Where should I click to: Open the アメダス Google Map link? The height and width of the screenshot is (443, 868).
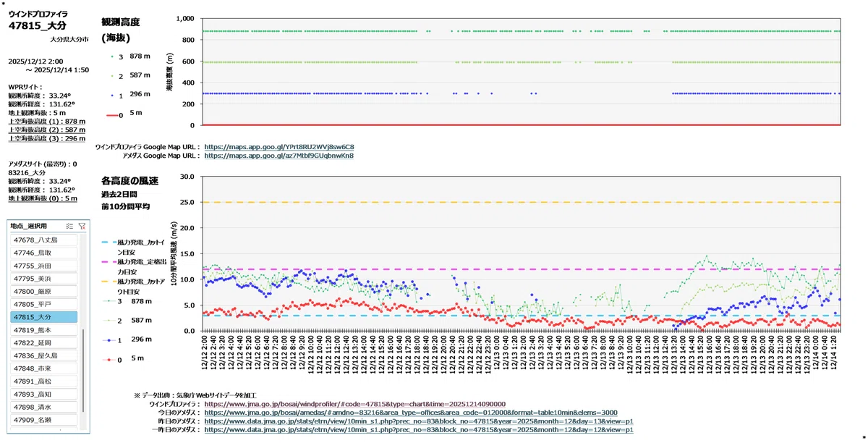[x=279, y=156]
